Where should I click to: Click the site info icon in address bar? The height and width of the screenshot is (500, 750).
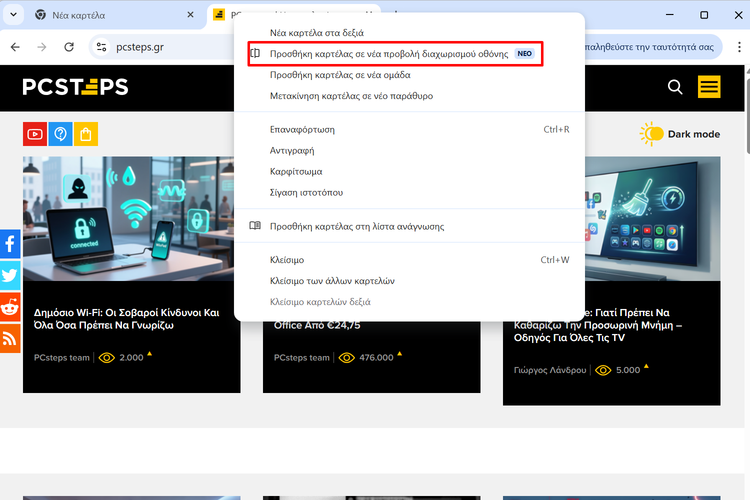(99, 47)
